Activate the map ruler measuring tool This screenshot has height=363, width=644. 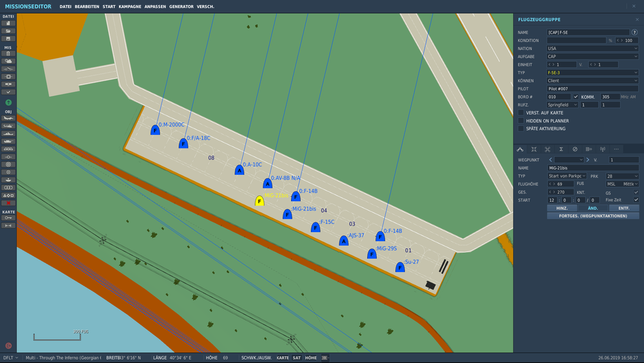(8, 226)
